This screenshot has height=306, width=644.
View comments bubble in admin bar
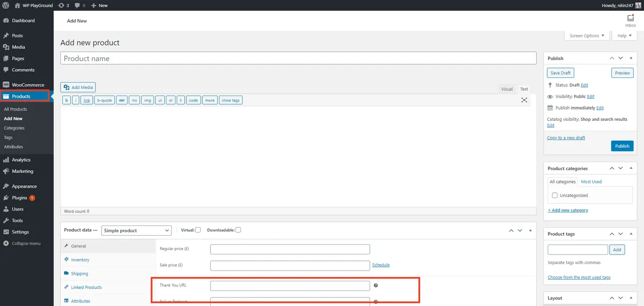pos(80,5)
